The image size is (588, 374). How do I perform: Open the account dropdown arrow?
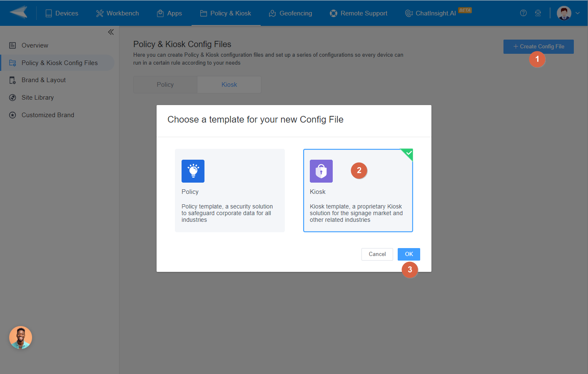[578, 13]
